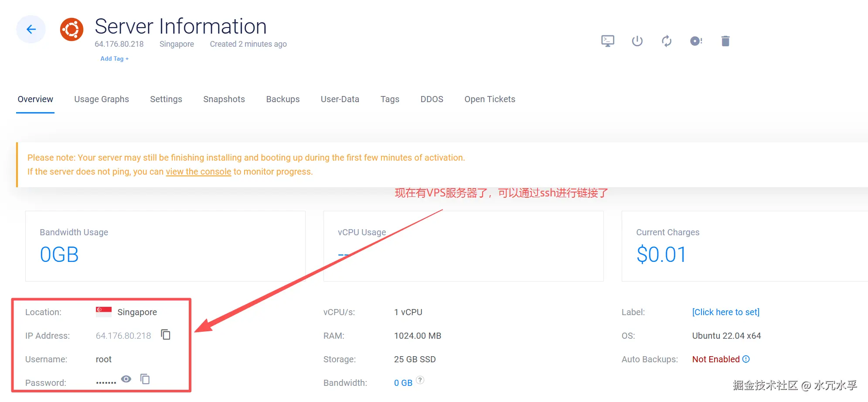This screenshot has width=868, height=402.
Task: Switch to the User-Data tab
Action: (x=340, y=99)
